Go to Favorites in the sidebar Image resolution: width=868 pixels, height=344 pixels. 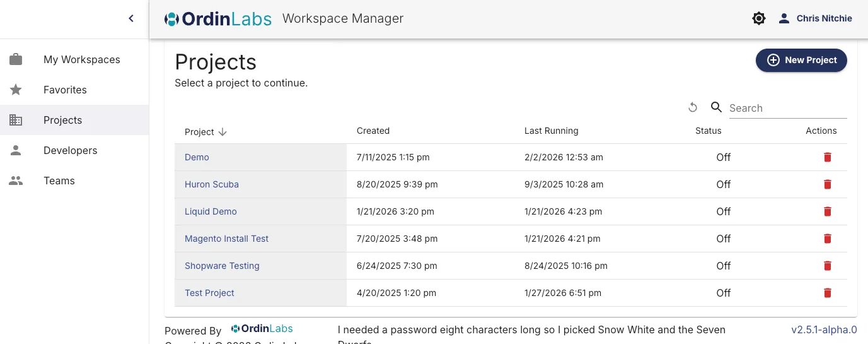click(65, 90)
